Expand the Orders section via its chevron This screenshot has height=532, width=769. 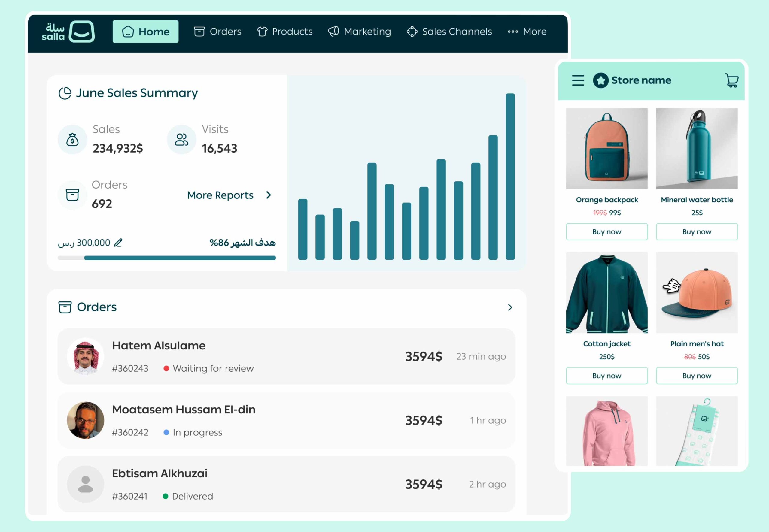509,307
